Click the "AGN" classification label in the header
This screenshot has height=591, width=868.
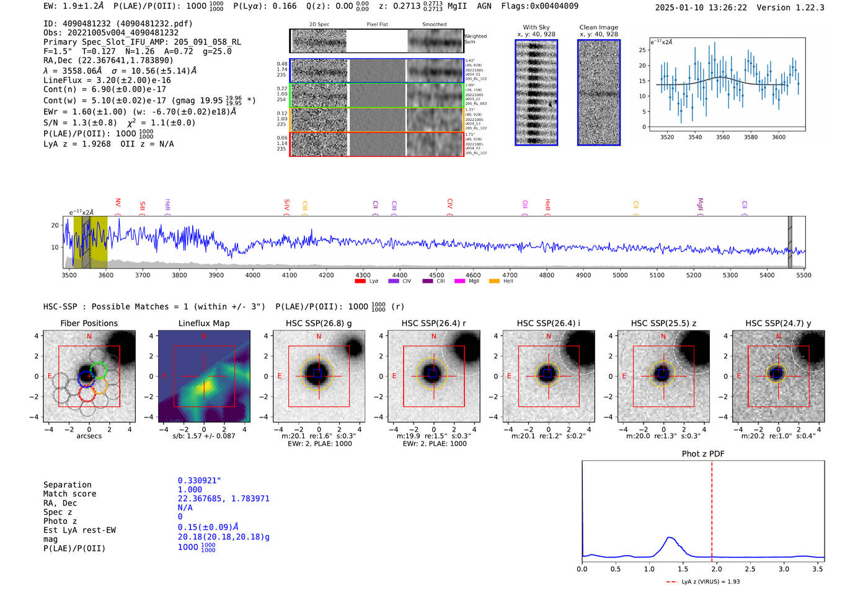click(484, 6)
